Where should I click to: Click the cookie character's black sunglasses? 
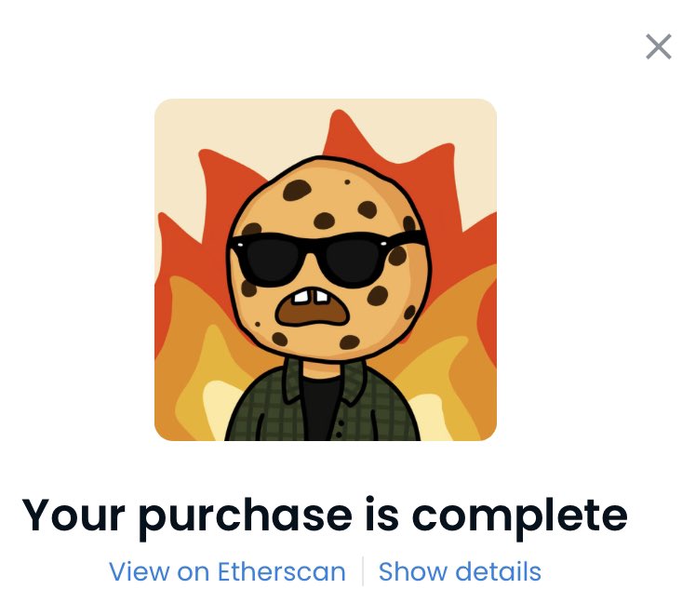point(327,259)
